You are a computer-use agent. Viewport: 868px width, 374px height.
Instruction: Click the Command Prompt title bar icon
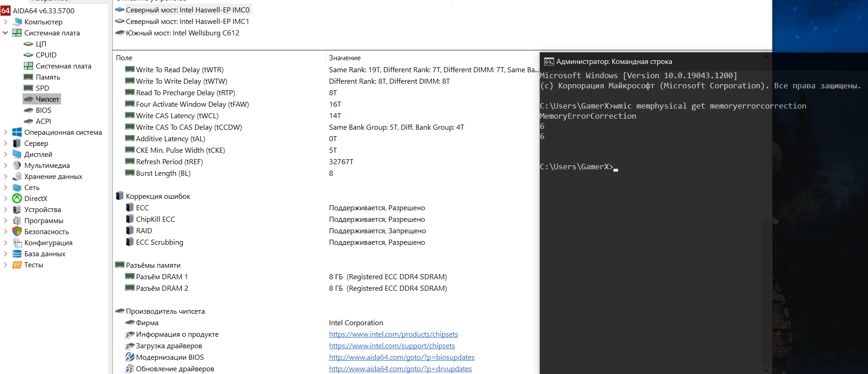pyautogui.click(x=549, y=62)
